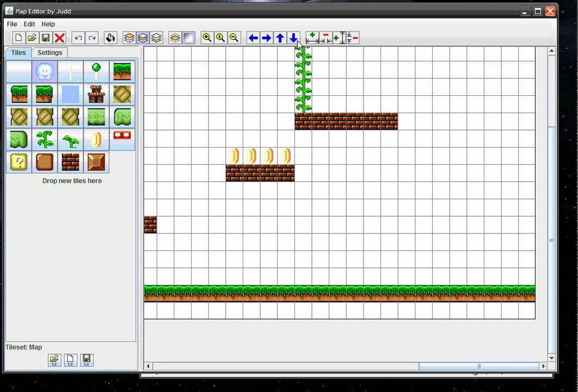This screenshot has height=392, width=578.
Task: Select the small sprout tile
Action: 70,139
